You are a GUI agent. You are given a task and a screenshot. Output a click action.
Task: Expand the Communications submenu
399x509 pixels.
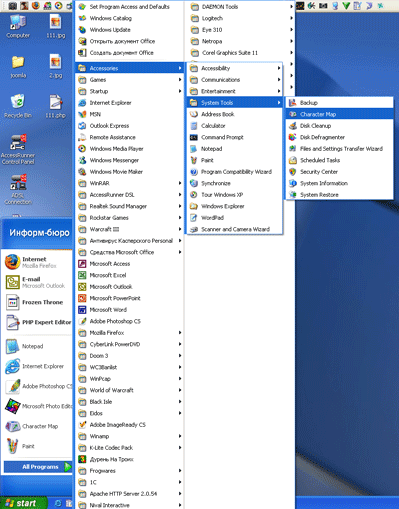(x=235, y=80)
